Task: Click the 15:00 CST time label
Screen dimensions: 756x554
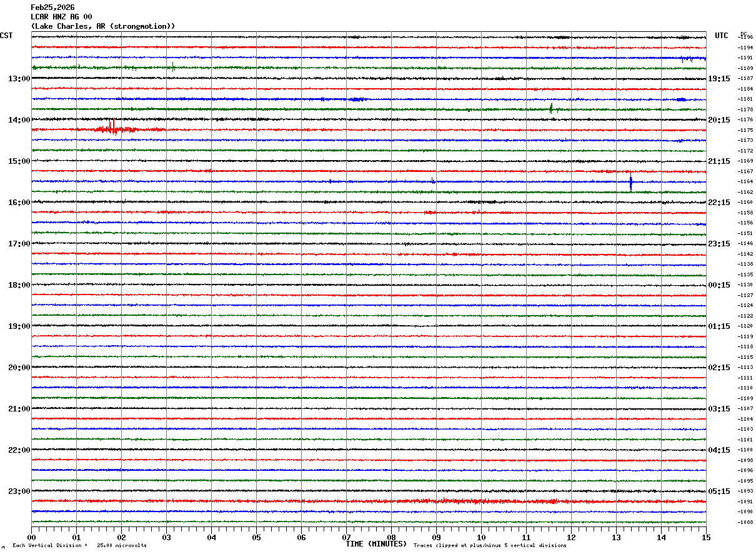Action: [19, 161]
